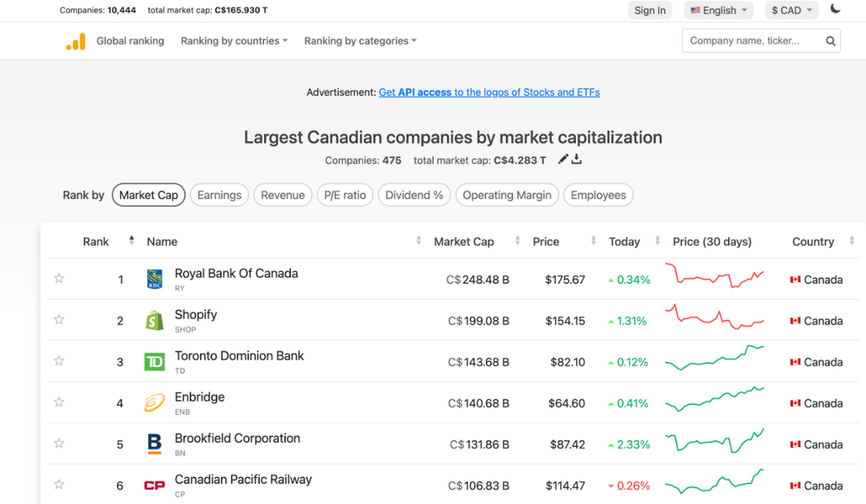866x504 pixels.
Task: Click Canadian Pacific's 30-day sparkline
Action: 714,481
